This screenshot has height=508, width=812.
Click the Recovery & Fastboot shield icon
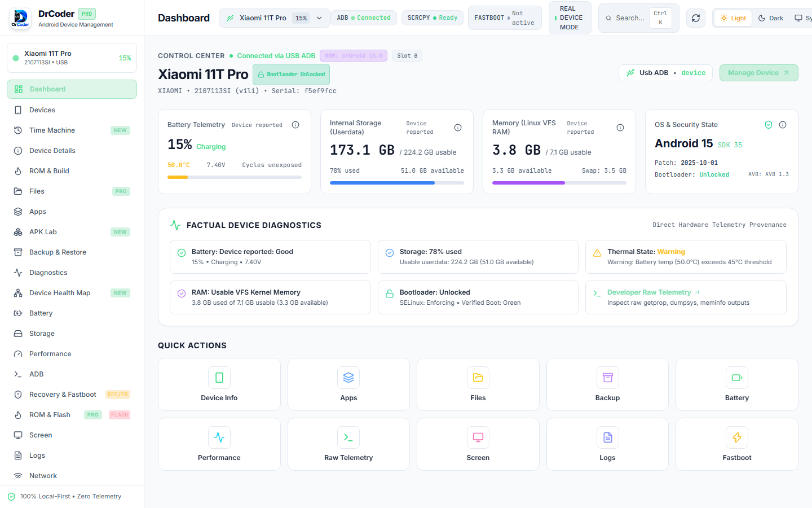click(18, 395)
